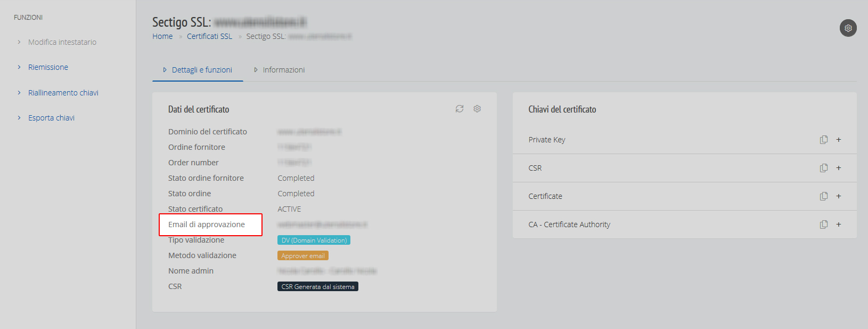The image size is (868, 329).
Task: Click the FUNZIONI sidebar heading
Action: 28,18
